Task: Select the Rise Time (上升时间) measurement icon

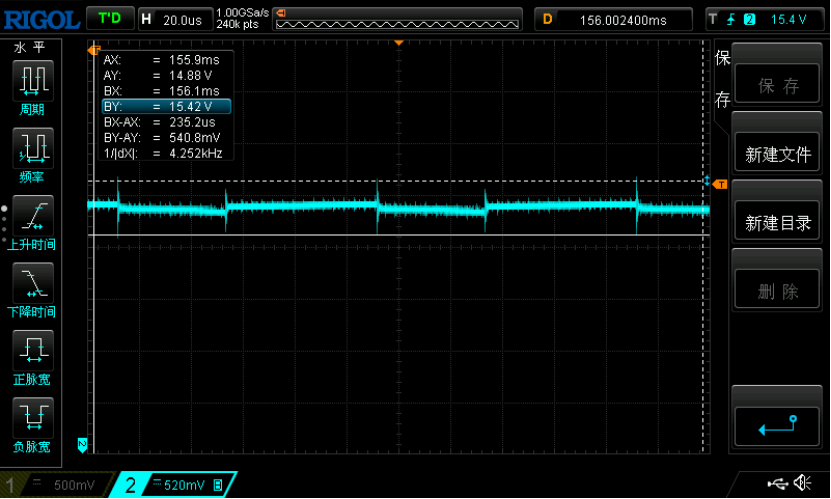Action: 33,216
